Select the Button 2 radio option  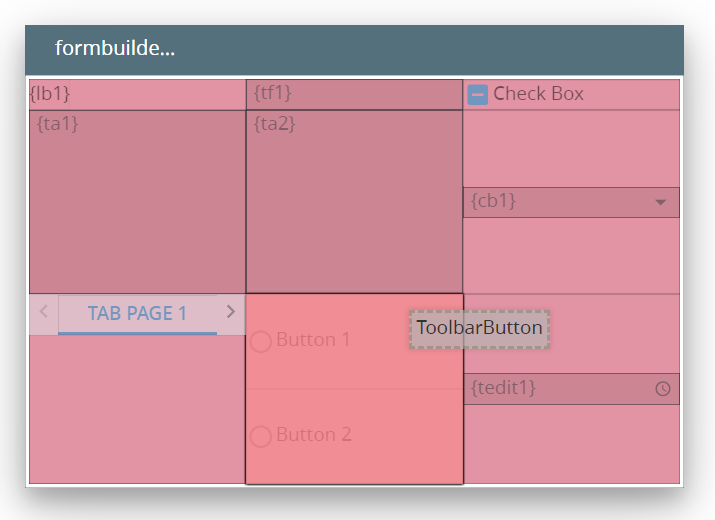261,436
